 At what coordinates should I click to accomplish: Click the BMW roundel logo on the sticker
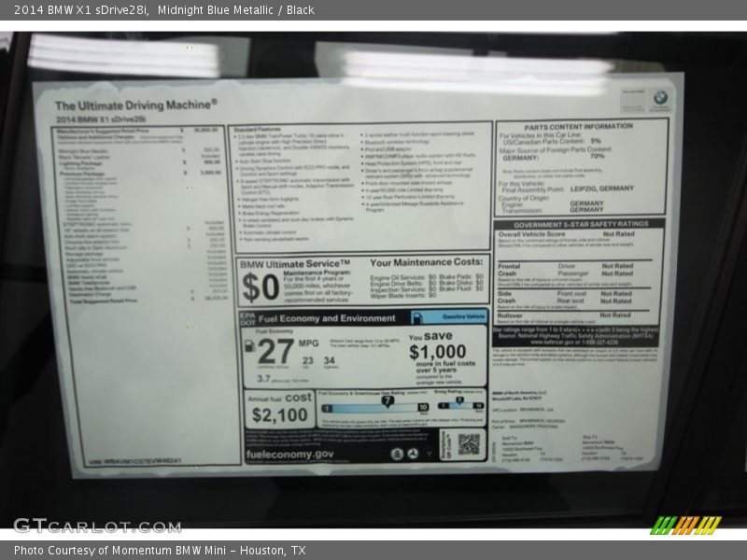(x=660, y=98)
